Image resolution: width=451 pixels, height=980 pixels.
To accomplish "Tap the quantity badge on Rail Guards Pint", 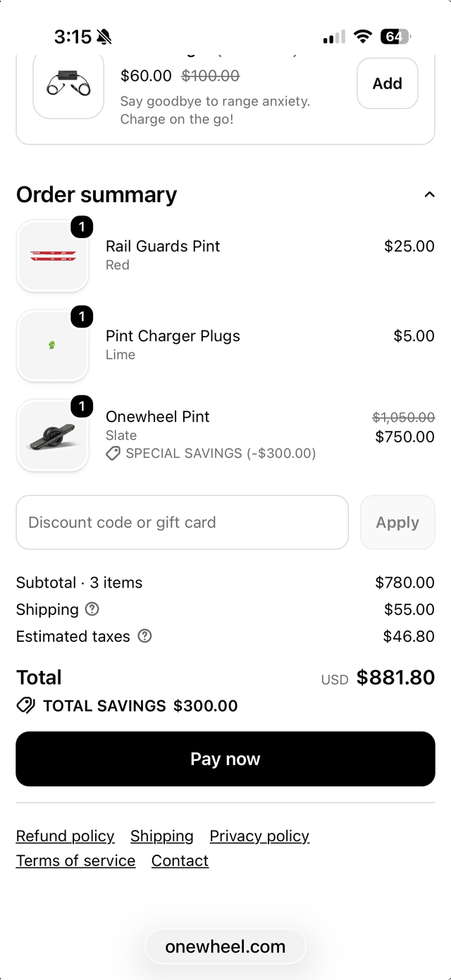I will [82, 227].
